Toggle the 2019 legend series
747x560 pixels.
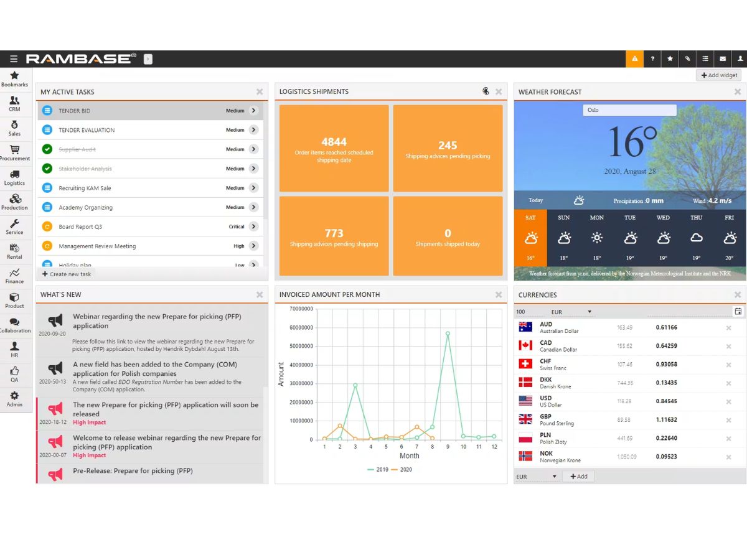coord(378,470)
